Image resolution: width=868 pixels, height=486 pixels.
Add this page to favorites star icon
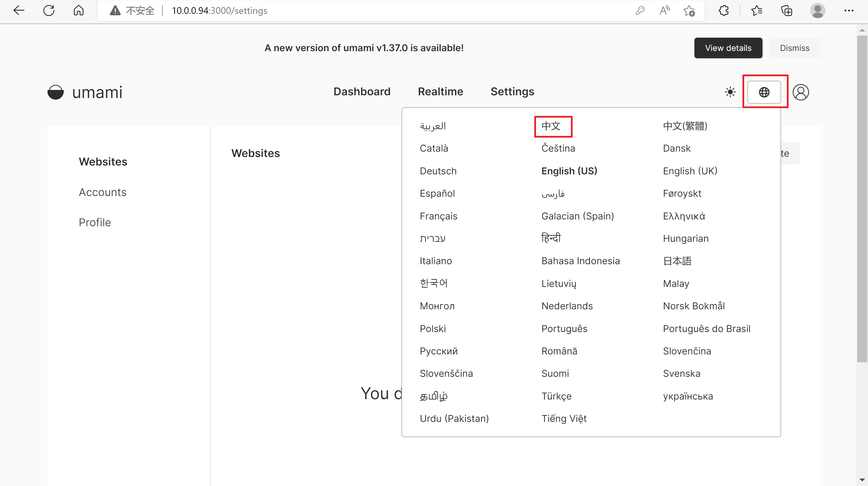(689, 11)
